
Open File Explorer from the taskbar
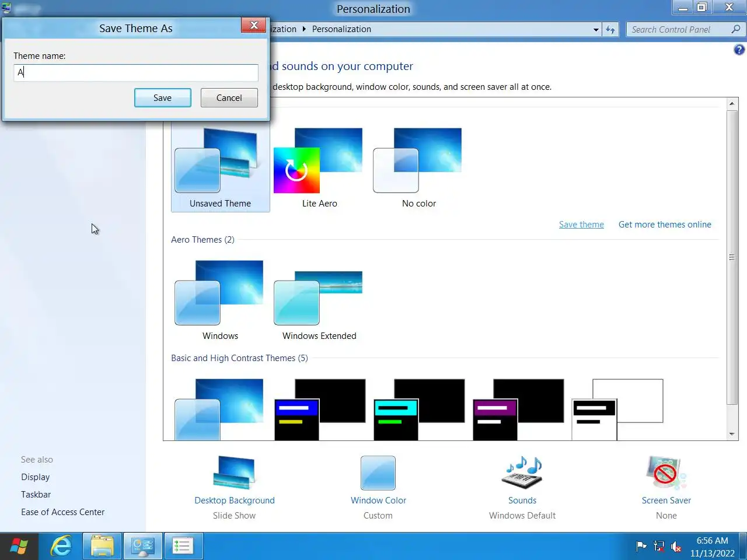102,547
